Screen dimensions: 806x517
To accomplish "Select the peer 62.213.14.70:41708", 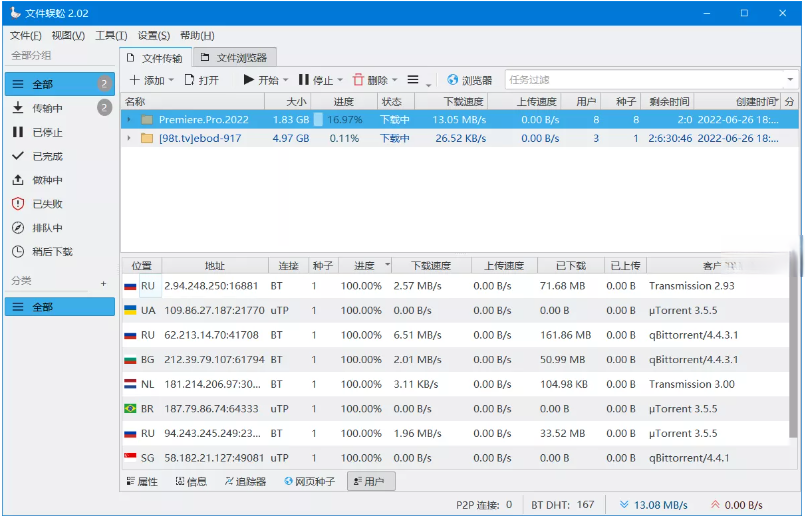I will pos(455,335).
